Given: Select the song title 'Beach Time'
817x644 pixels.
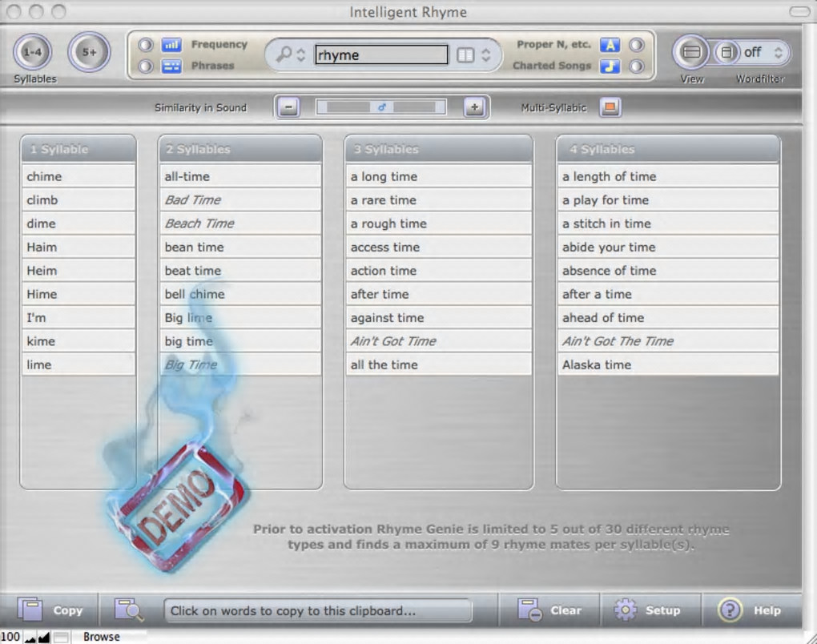Looking at the screenshot, I should (240, 223).
